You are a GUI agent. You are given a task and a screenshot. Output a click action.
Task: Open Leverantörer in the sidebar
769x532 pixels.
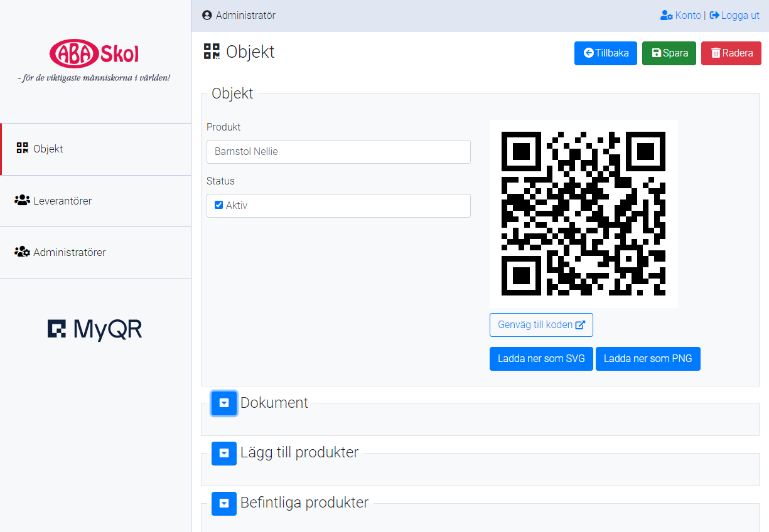tap(95, 201)
